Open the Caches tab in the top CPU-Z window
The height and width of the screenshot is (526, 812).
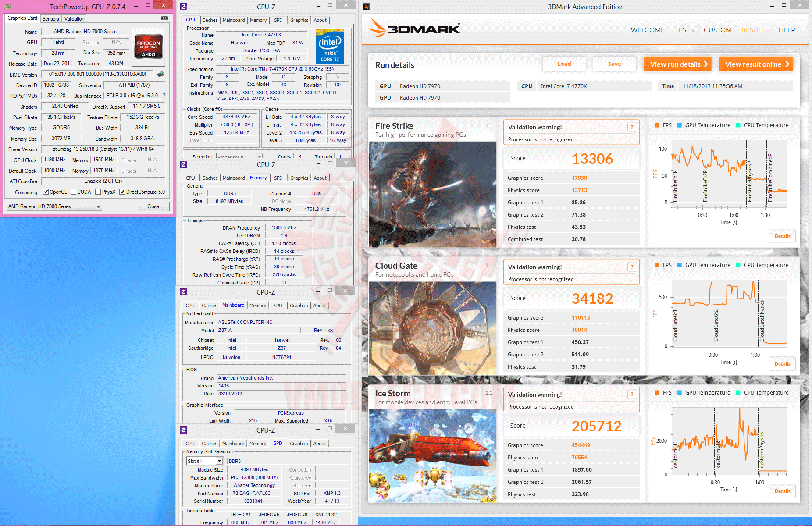[210, 20]
